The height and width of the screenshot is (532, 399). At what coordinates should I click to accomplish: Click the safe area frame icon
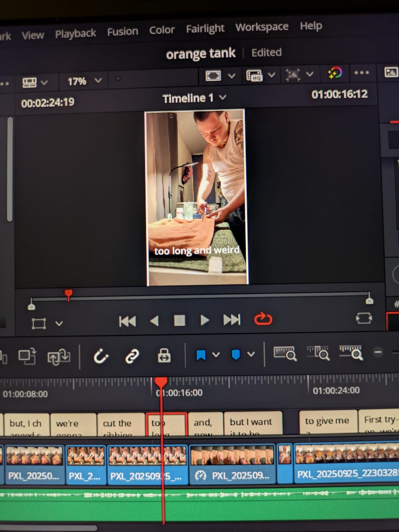(x=213, y=76)
